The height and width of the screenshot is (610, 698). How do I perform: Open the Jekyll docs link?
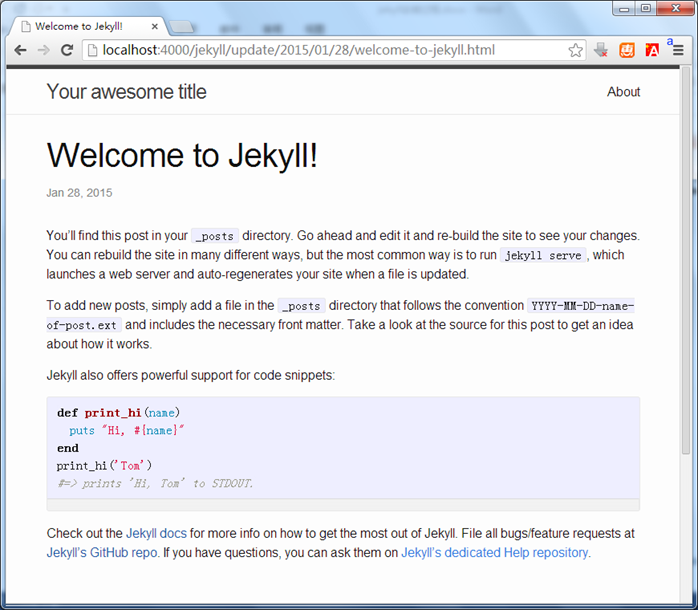156,533
